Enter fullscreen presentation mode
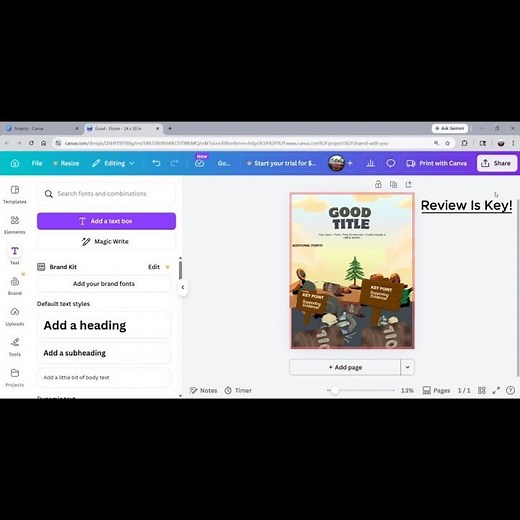The image size is (520, 520). click(x=496, y=390)
